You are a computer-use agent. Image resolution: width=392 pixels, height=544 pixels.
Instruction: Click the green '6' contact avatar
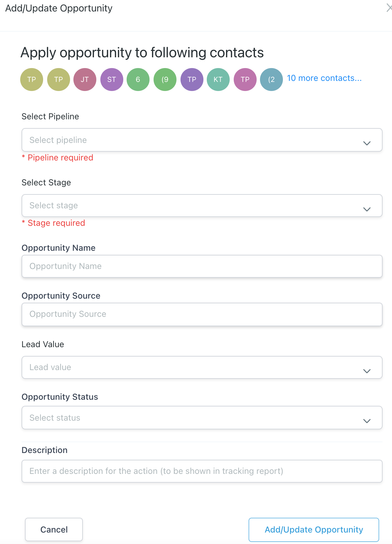(x=138, y=80)
